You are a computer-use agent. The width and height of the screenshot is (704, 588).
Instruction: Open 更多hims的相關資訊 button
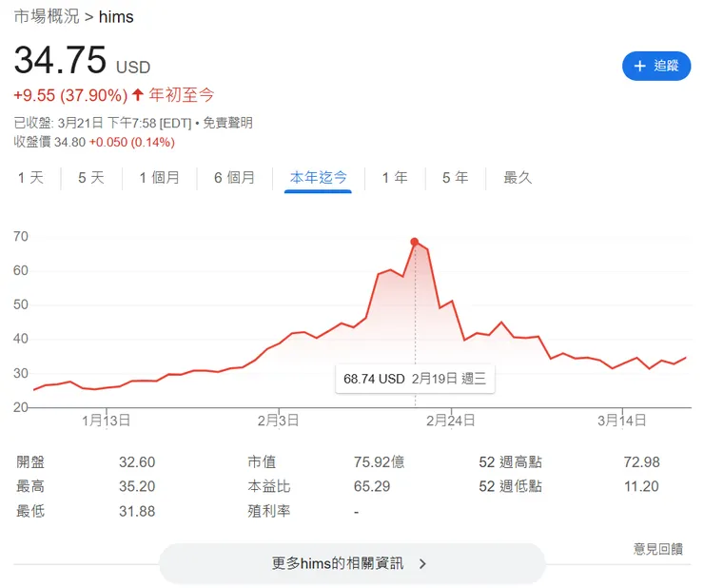coord(352,563)
